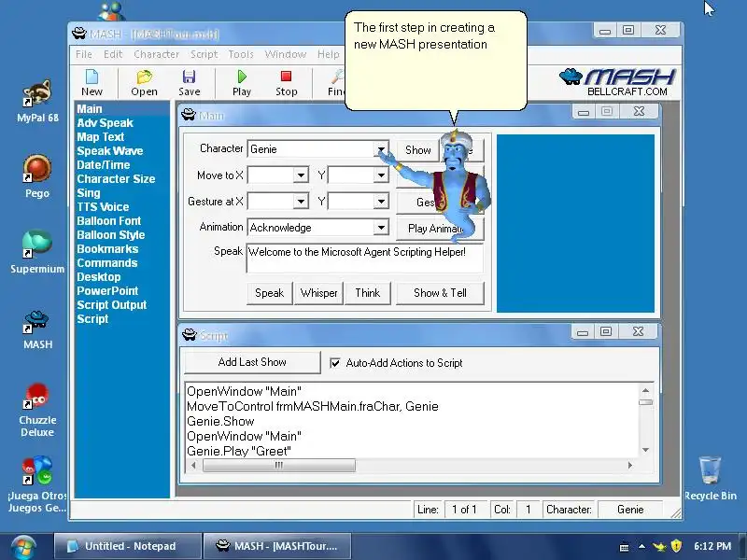Open the Juega Otros Juegos desktop icon

coord(37,484)
